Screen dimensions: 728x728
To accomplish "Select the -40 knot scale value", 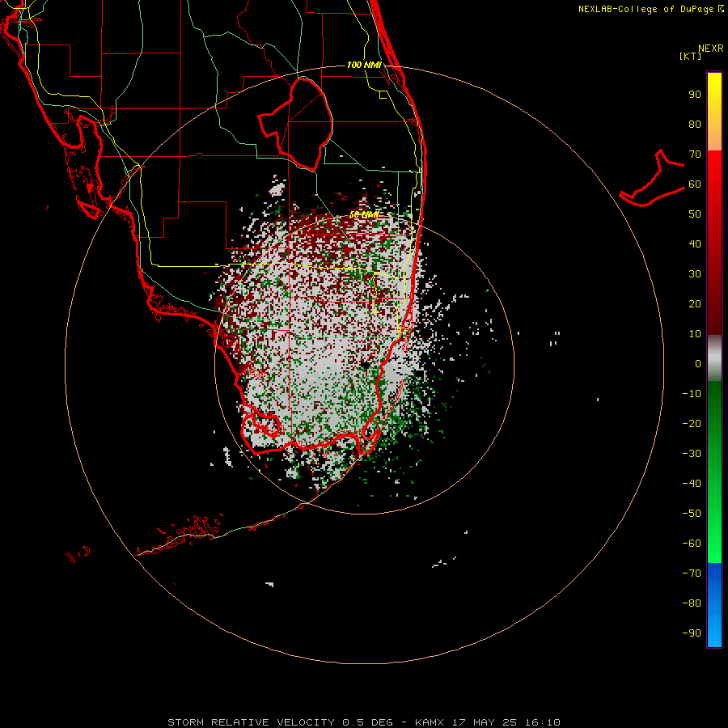I will [692, 484].
